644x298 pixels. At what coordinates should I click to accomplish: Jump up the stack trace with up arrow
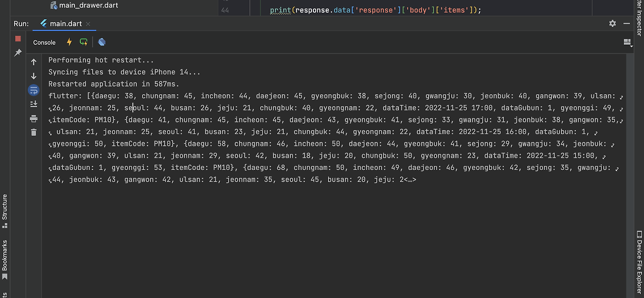pos(34,62)
